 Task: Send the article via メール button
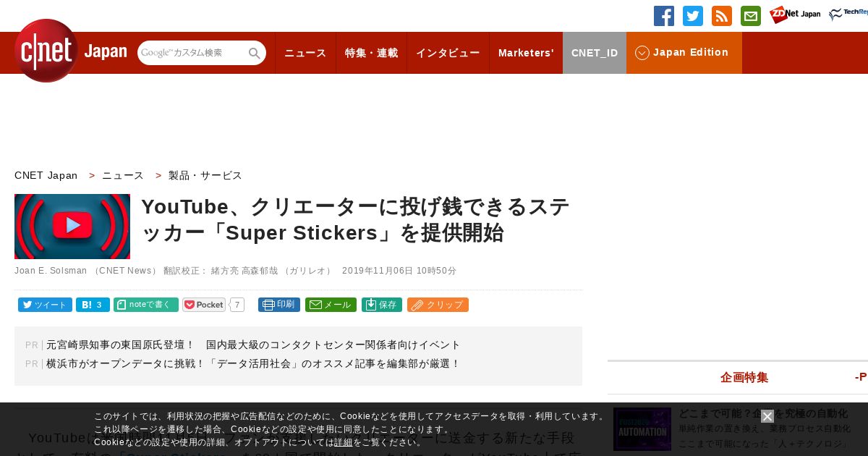[x=331, y=305]
